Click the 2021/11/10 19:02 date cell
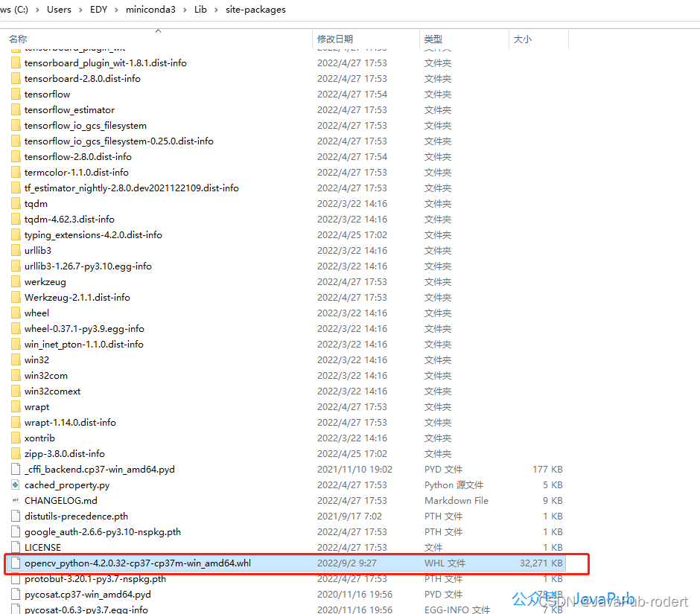The height and width of the screenshot is (614, 700). (355, 469)
